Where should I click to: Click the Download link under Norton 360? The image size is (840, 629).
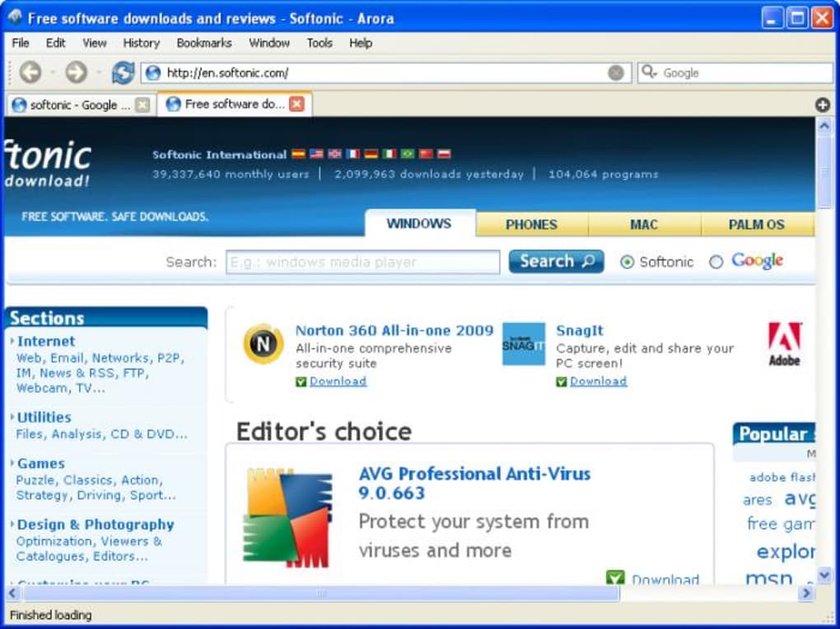click(338, 381)
